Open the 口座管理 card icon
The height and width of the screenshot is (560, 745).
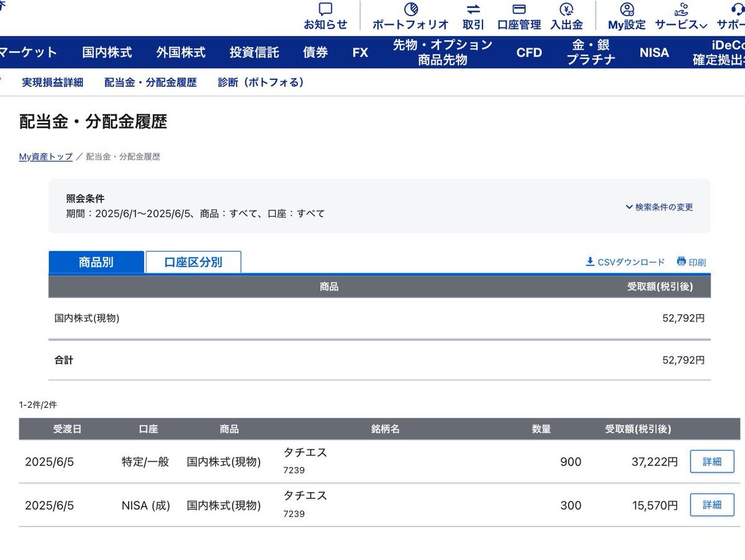[x=519, y=9]
